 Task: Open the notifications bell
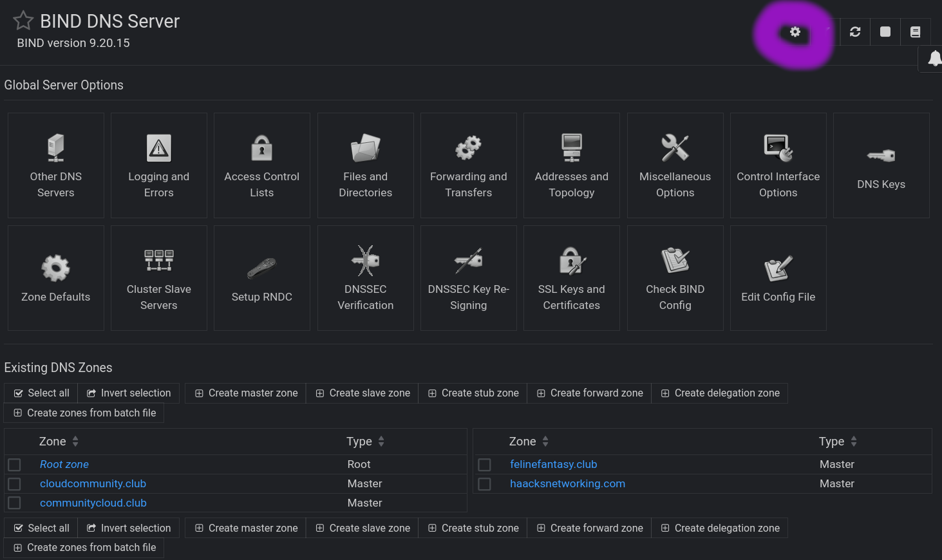pyautogui.click(x=934, y=59)
